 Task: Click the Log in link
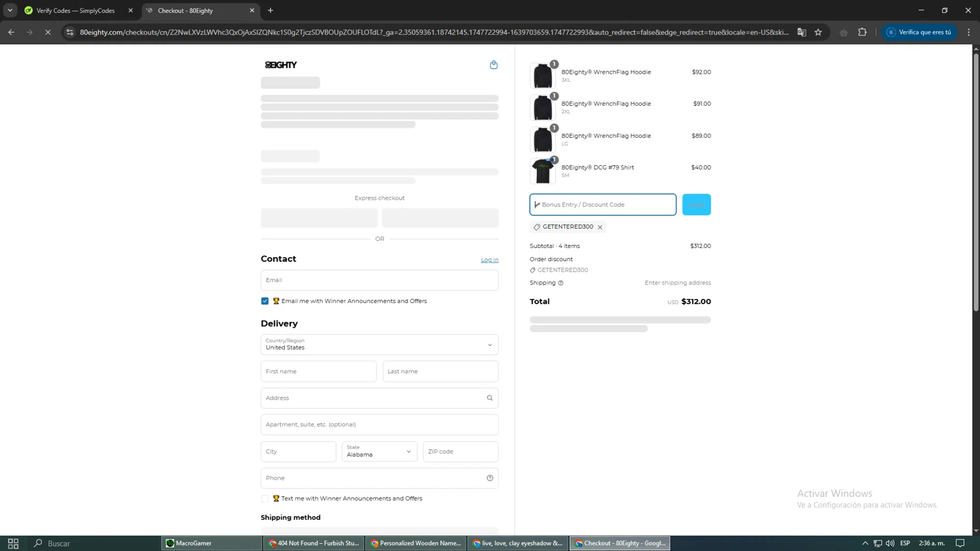tap(489, 260)
